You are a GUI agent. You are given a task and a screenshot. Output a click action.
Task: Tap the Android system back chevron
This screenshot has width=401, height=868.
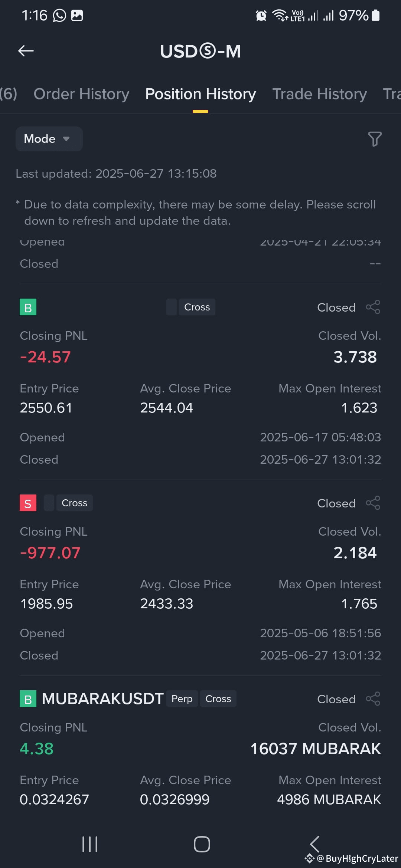[x=314, y=844]
